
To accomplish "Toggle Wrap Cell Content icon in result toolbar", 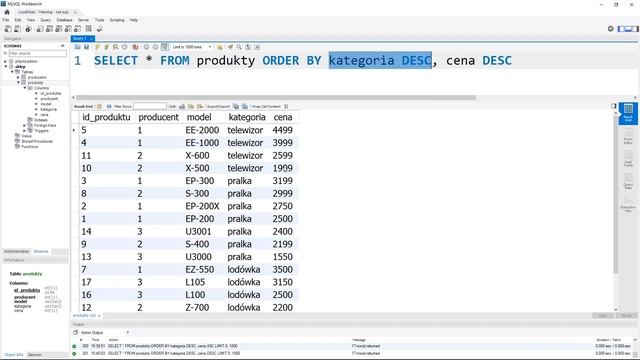I will 286,106.
